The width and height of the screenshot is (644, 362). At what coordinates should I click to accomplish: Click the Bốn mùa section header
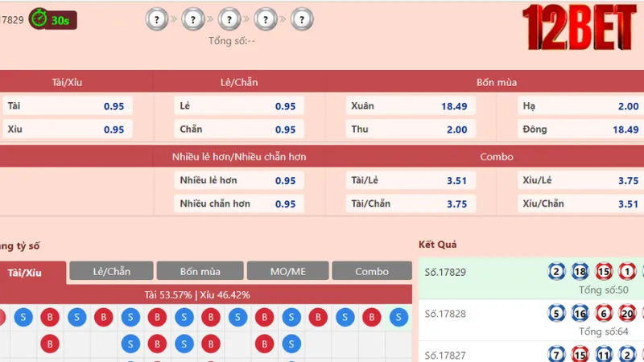coord(497,82)
